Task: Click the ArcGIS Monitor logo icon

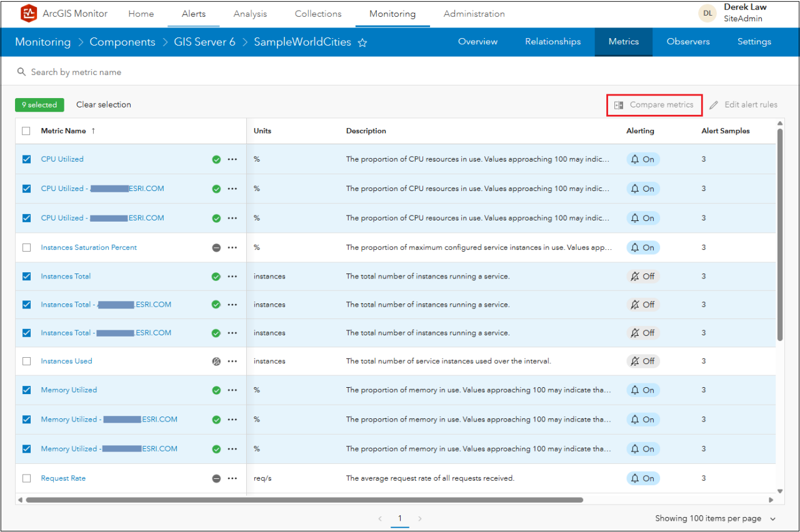Action: point(29,14)
